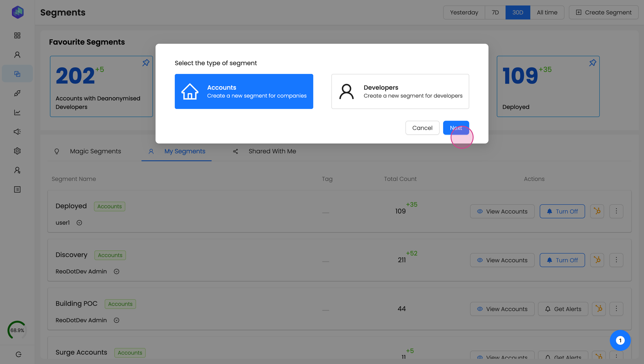Open the analytics line chart icon
644x364 pixels.
17,112
